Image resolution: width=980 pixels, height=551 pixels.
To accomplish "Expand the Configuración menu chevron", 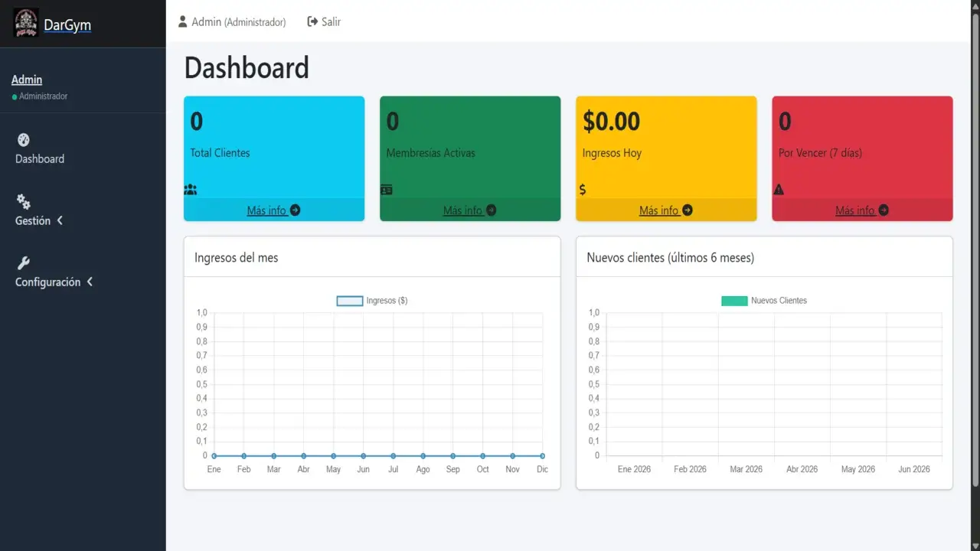I will coord(90,282).
